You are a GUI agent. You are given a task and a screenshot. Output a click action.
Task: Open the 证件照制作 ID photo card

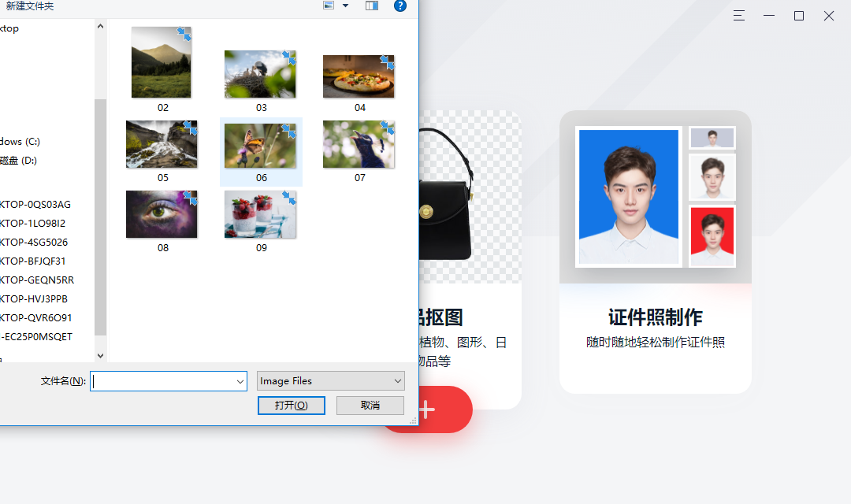(655, 252)
